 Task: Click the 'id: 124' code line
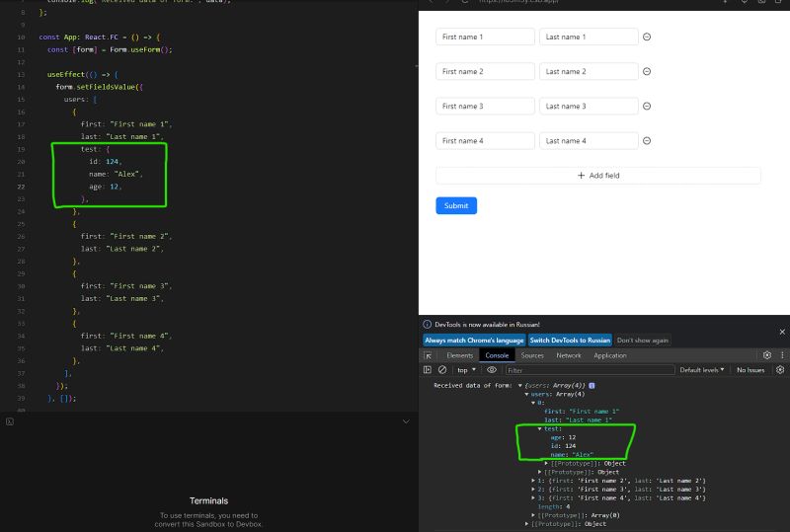tap(106, 161)
